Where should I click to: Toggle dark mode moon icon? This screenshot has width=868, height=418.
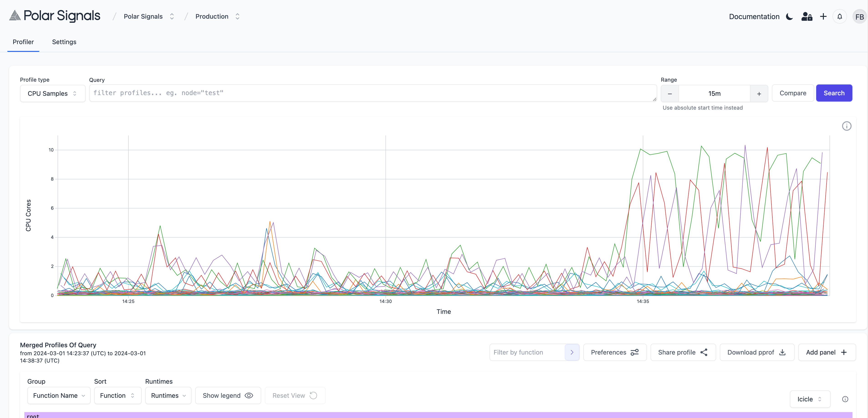click(789, 17)
